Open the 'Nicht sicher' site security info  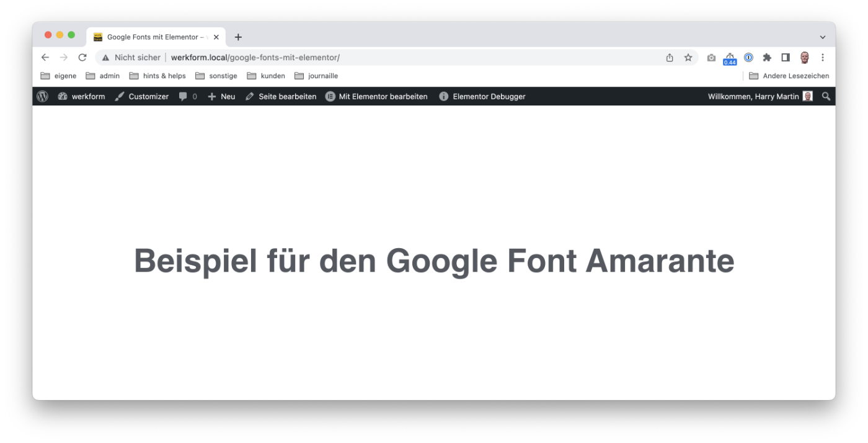[131, 58]
